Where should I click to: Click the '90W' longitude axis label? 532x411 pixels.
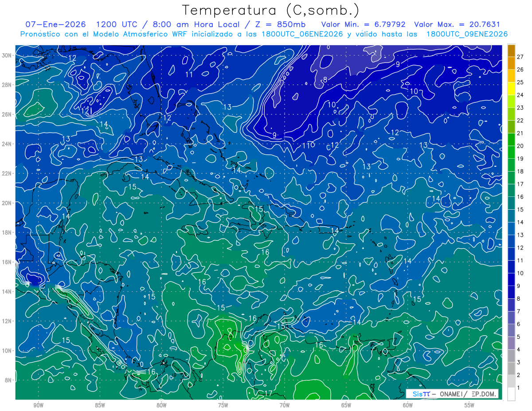(38, 405)
